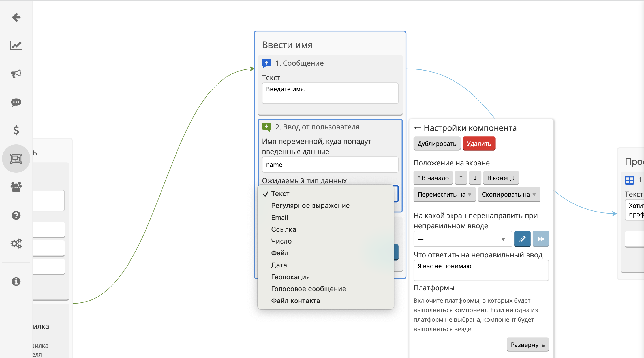The height and width of the screenshot is (358, 644).
Task: Click the blue pencil edit screen button
Action: (522, 239)
